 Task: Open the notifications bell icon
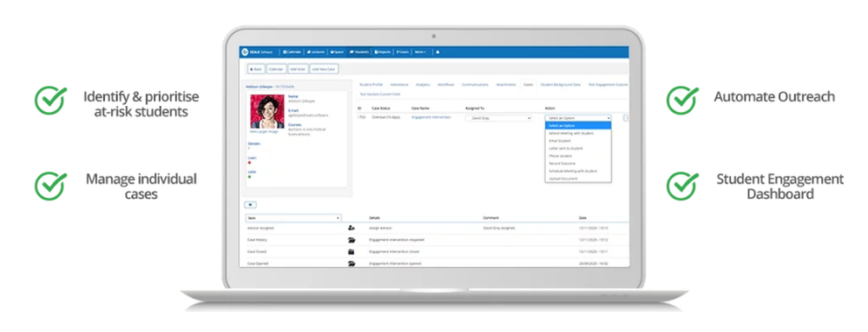[437, 52]
